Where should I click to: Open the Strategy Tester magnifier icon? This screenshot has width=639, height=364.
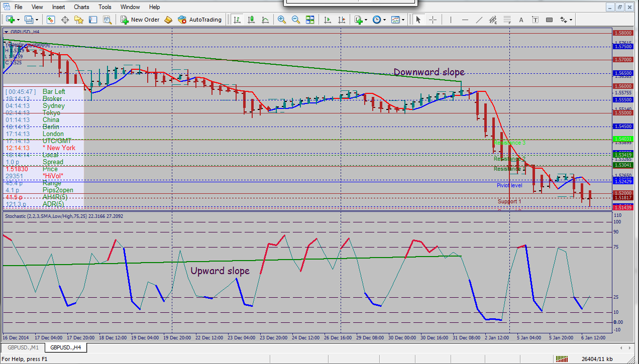pos(107,20)
